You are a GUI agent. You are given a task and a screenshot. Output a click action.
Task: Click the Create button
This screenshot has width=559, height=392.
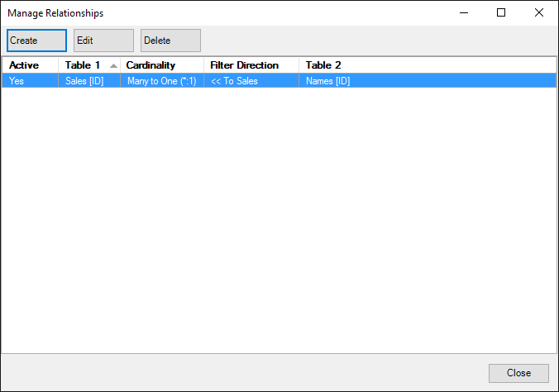click(x=36, y=41)
